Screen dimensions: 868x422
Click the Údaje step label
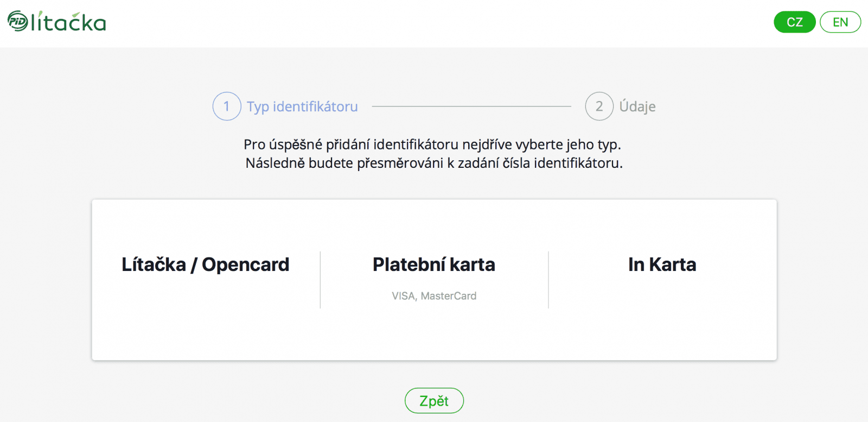click(639, 106)
